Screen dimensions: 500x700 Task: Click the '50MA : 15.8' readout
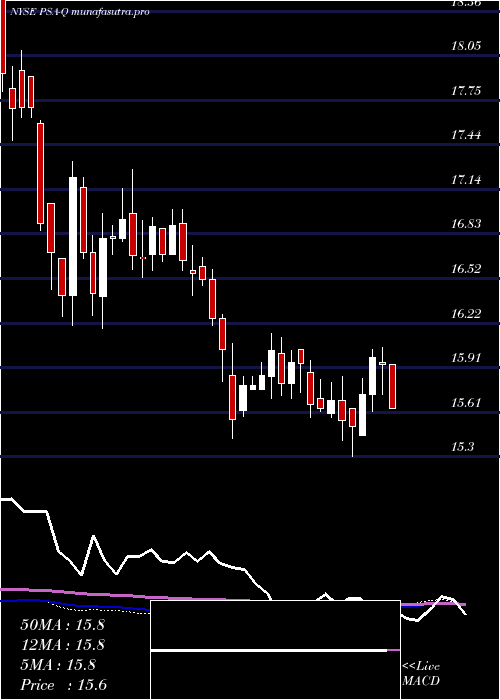(62, 625)
